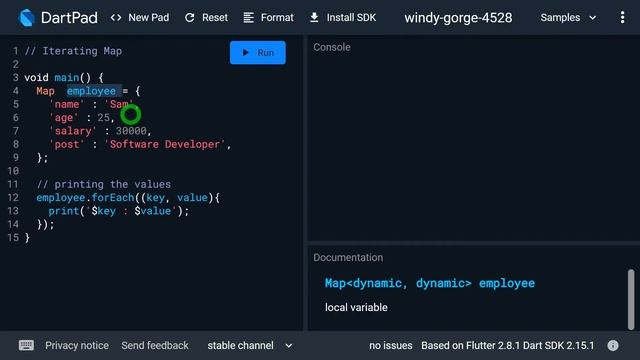Click the 'Map' type keyword on line 4
The width and height of the screenshot is (640, 360).
[x=45, y=91]
